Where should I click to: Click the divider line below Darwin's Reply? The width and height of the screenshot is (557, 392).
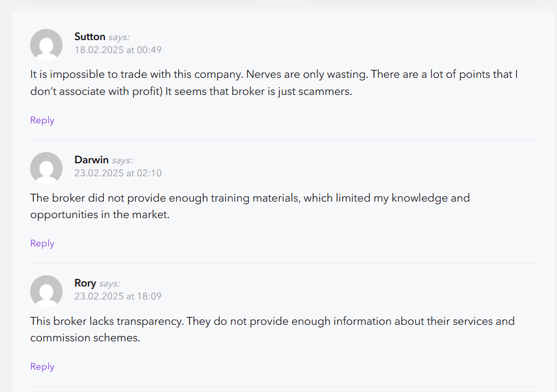click(x=284, y=263)
